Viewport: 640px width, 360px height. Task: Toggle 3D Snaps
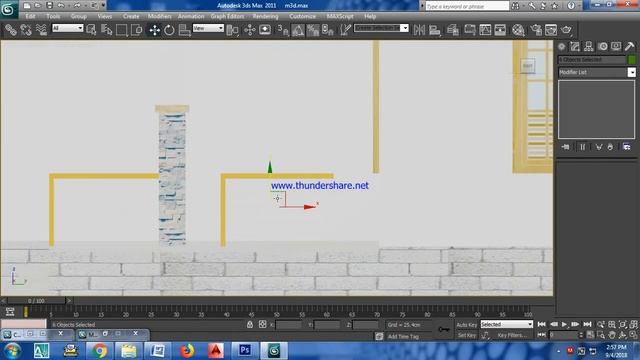(283, 30)
